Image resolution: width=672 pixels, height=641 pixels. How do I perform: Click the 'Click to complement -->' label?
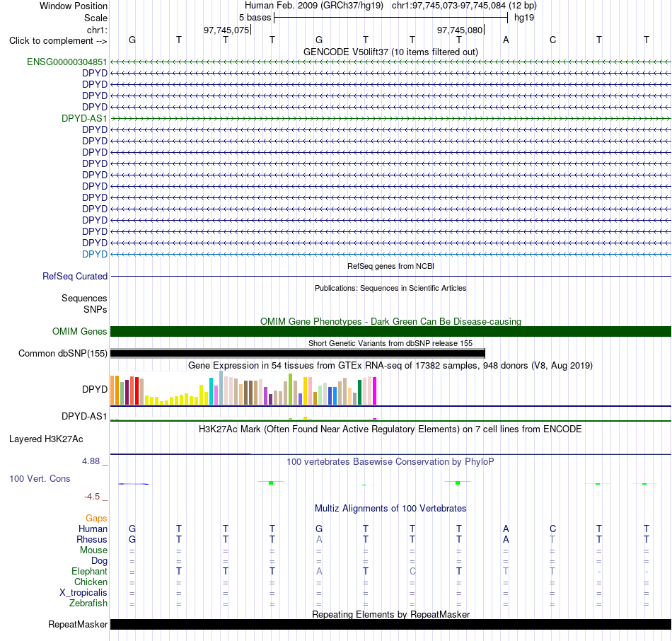coord(58,41)
